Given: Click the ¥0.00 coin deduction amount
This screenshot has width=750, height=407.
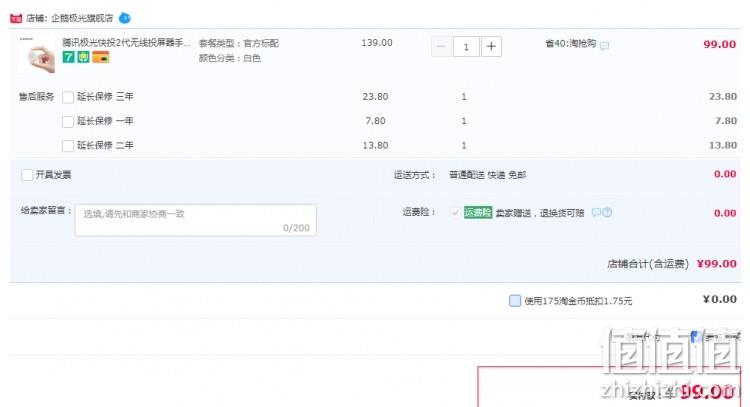Looking at the screenshot, I should (719, 299).
